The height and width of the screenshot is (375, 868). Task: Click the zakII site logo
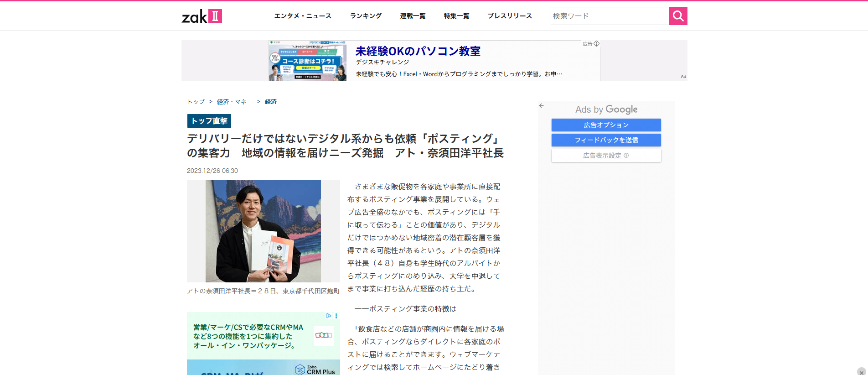[201, 16]
